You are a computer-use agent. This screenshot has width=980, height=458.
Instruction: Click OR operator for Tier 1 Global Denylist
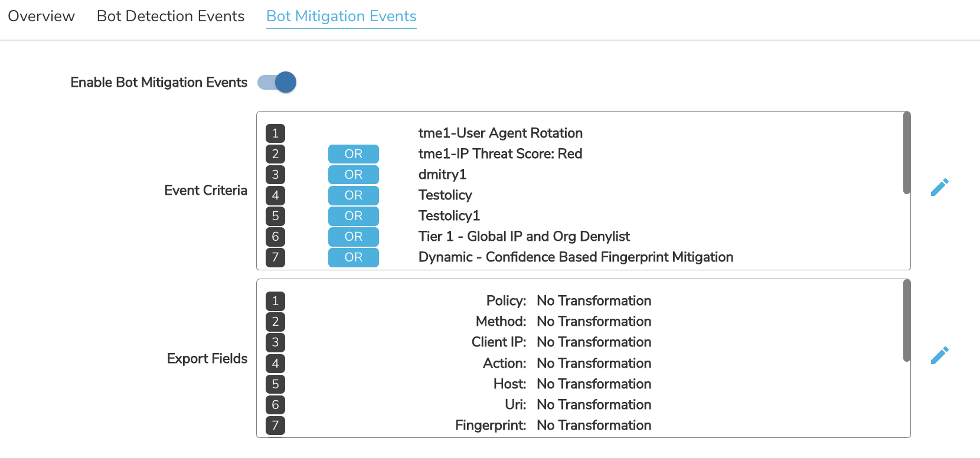coord(354,237)
